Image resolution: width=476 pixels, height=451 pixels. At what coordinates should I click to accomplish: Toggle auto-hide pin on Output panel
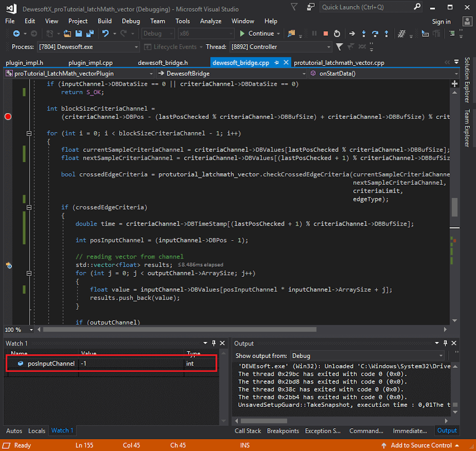tap(445, 343)
